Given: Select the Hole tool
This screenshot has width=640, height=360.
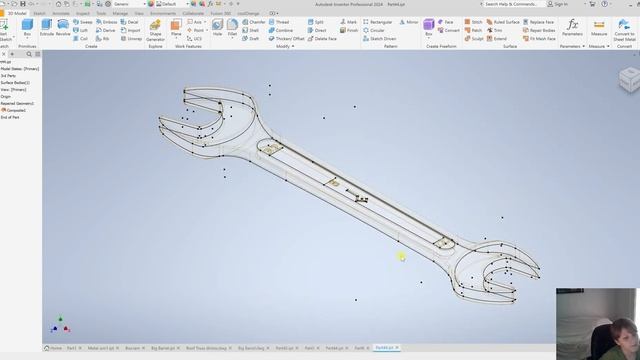Looking at the screenshot, I should tap(217, 28).
